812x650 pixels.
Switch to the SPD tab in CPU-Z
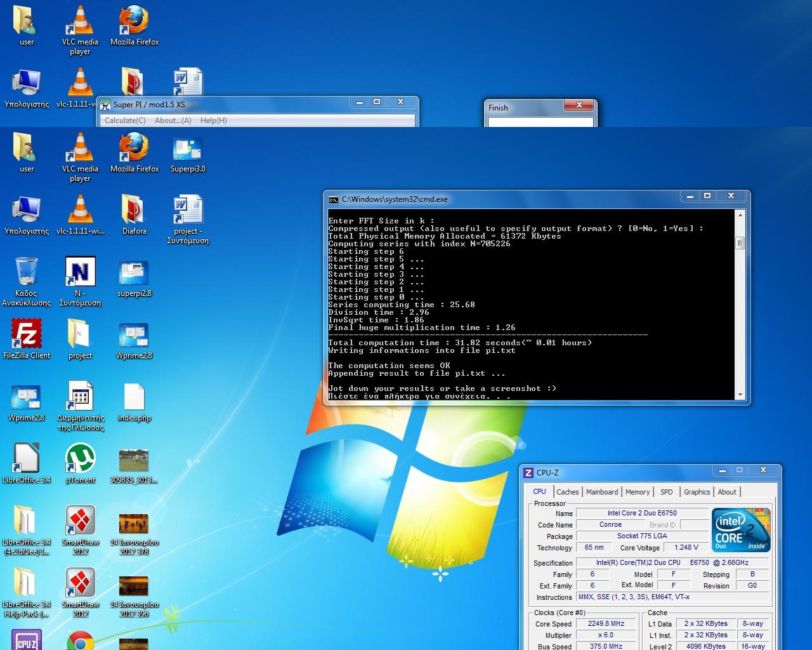pos(666,492)
